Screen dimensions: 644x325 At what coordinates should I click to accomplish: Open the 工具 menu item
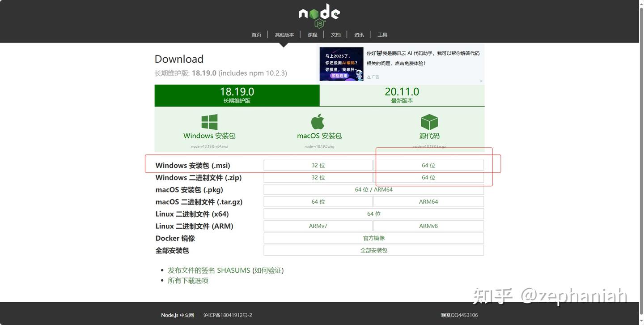tap(382, 34)
